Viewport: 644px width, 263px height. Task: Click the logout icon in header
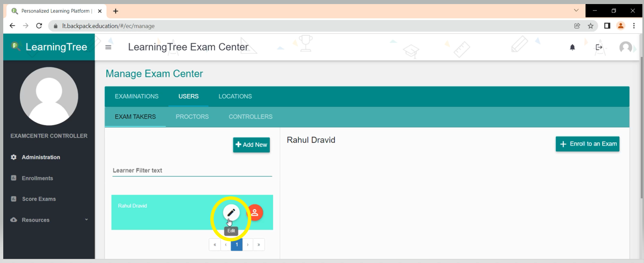(x=599, y=48)
